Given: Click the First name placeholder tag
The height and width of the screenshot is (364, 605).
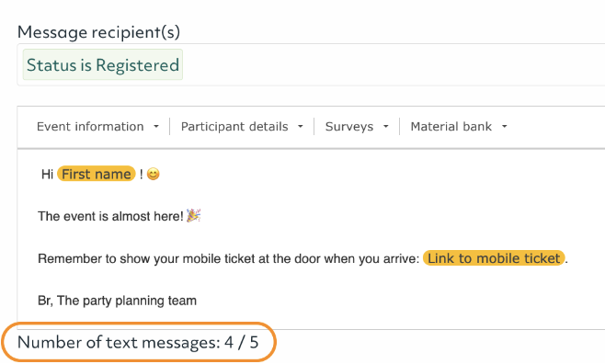Looking at the screenshot, I should (97, 174).
